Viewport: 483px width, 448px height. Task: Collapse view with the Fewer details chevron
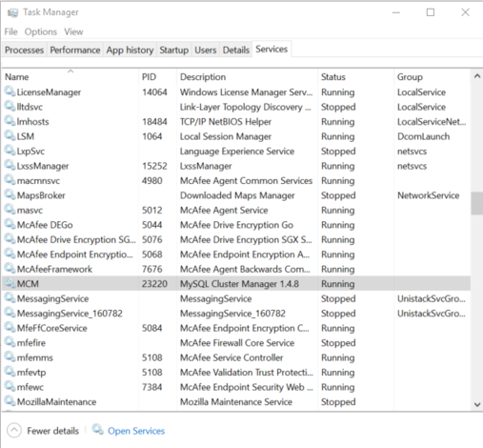pos(14,431)
